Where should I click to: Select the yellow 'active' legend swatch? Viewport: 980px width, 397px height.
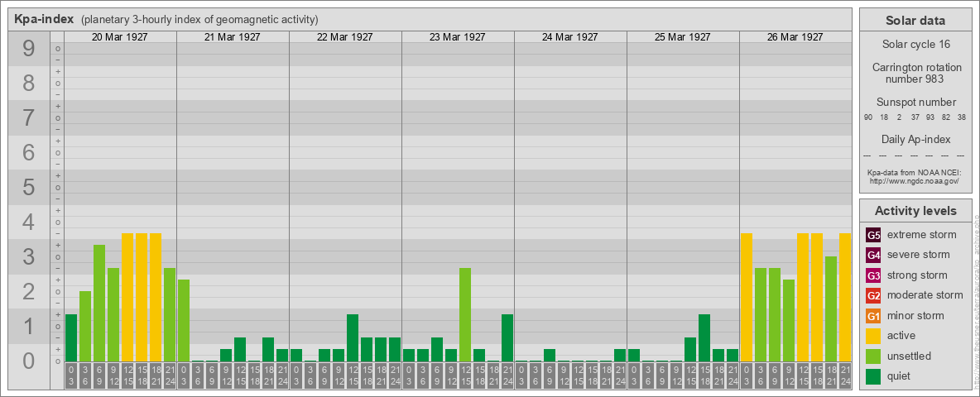pyautogui.click(x=873, y=336)
